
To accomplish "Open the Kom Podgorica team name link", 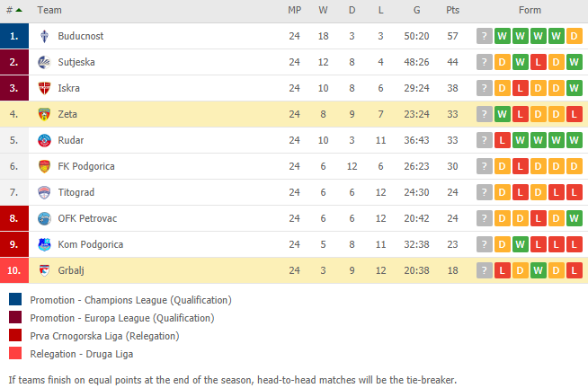I will click(91, 244).
